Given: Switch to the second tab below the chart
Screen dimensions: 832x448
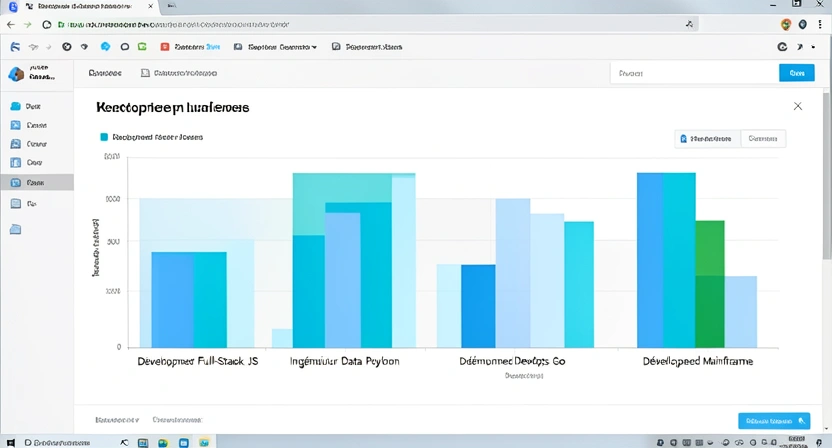Looking at the screenshot, I should 176,420.
